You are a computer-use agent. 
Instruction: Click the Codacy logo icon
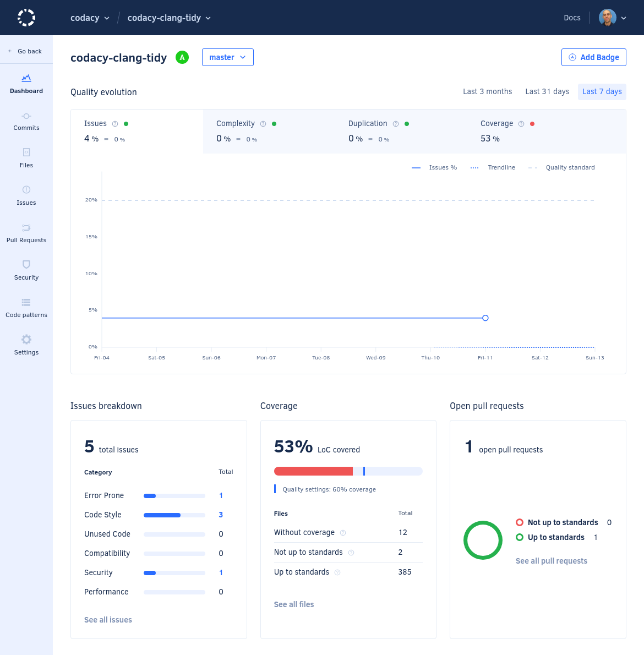click(x=26, y=18)
